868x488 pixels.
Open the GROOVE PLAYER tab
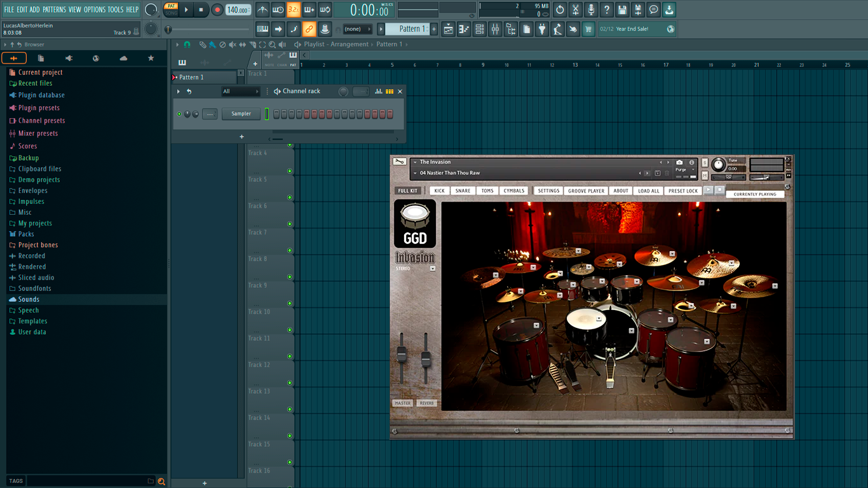[586, 191]
